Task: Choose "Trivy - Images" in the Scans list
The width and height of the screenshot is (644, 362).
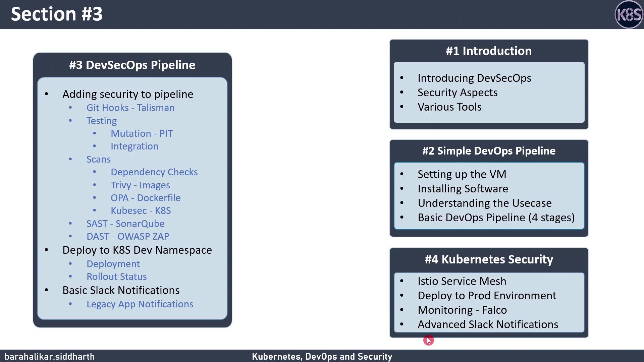Action: point(140,185)
